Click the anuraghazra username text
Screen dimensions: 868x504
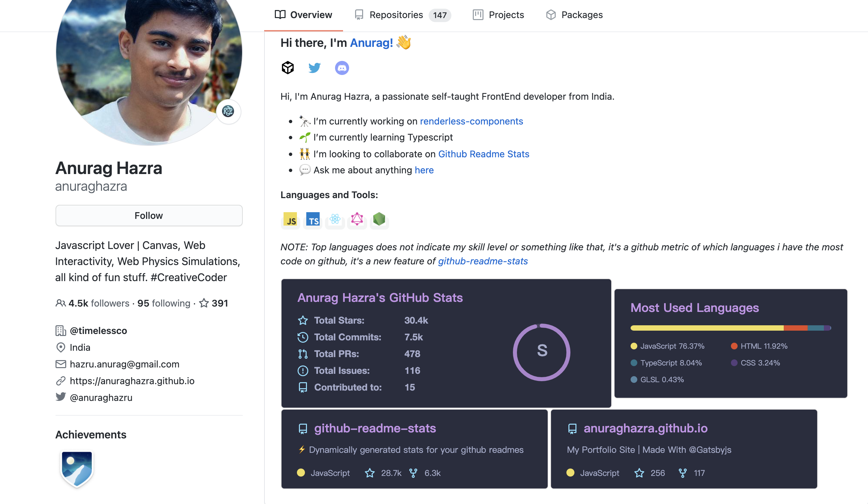coord(91,186)
